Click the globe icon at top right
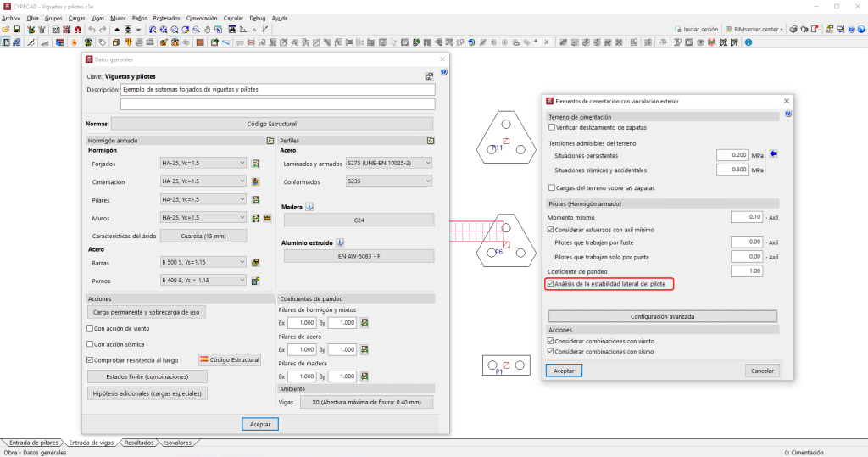Viewport: 868px width, 457px height. click(x=861, y=30)
